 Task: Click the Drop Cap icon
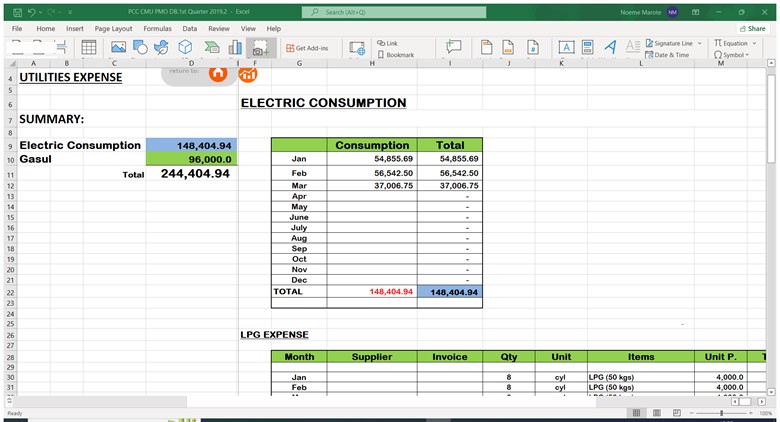(633, 47)
